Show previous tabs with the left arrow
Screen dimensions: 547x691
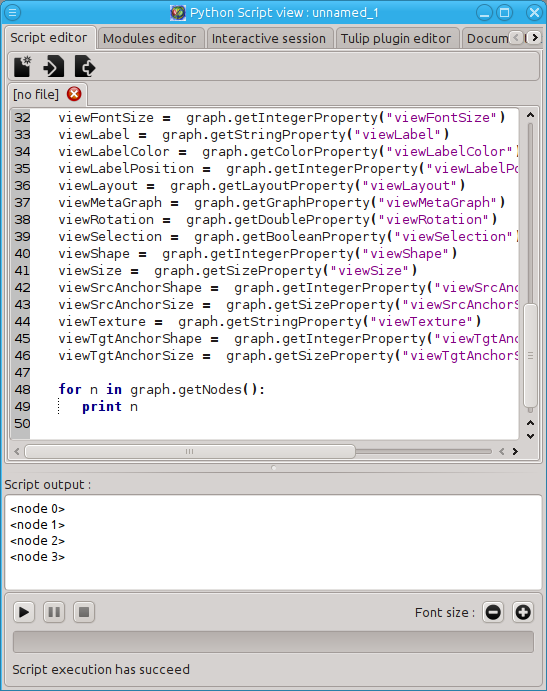pyautogui.click(x=516, y=38)
